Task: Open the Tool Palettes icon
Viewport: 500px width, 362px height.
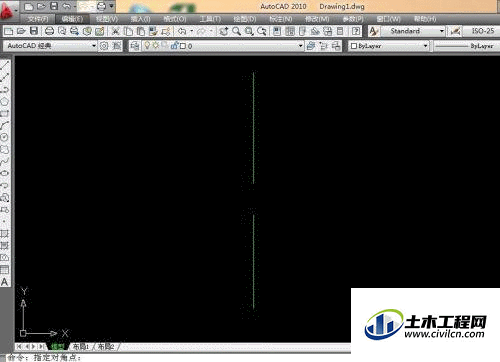Action: point(302,31)
